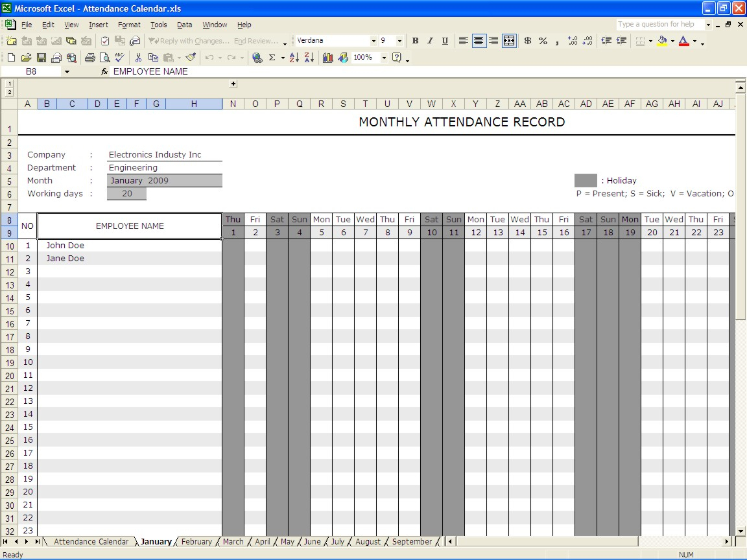747x560 pixels.
Task: Run the Spelling check tool
Action: (119, 58)
